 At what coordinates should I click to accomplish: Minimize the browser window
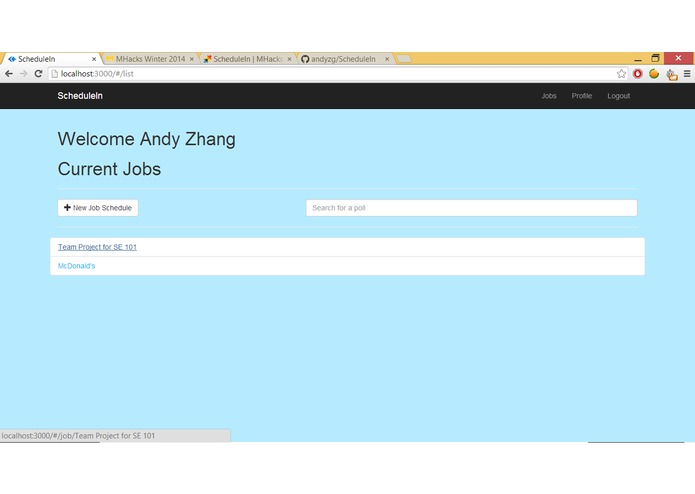[x=638, y=58]
